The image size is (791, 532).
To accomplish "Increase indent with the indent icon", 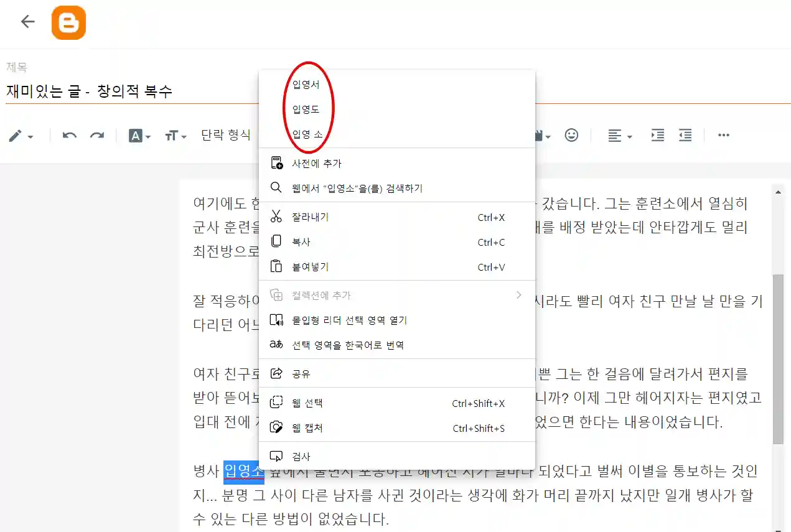I will click(658, 135).
